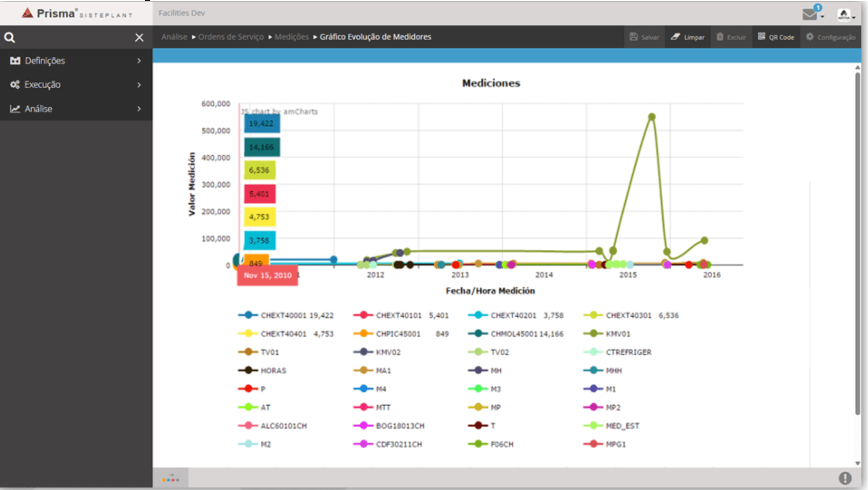
Task: Click the alert exclamation icon at bottom right
Action: pos(845,478)
